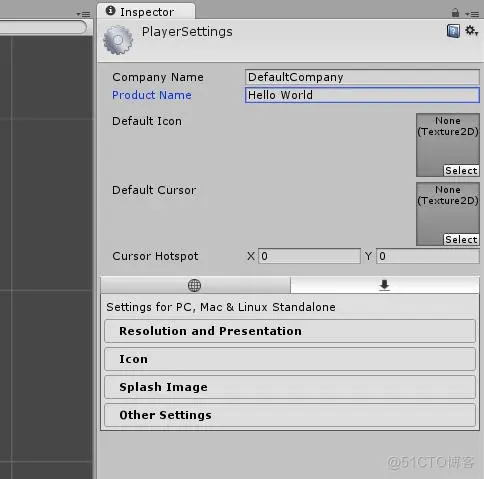
Task: Edit the Product Name field
Action: tap(362, 95)
